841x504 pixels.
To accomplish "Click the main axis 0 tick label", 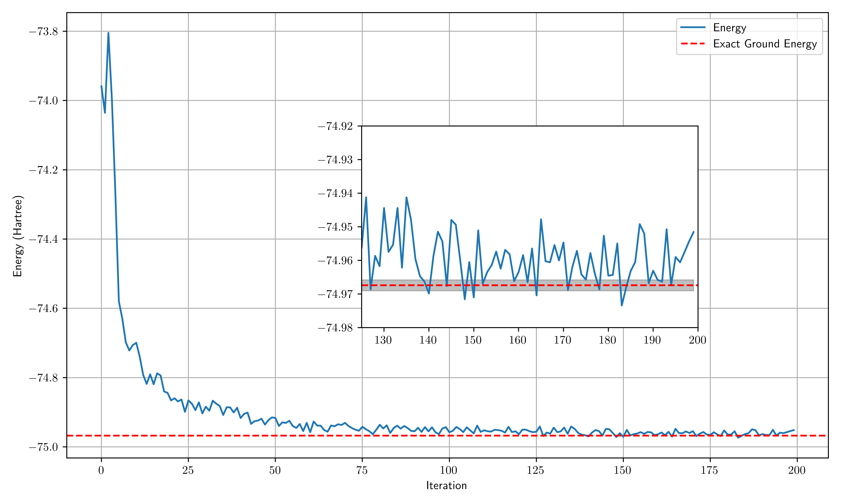I will click(x=101, y=470).
